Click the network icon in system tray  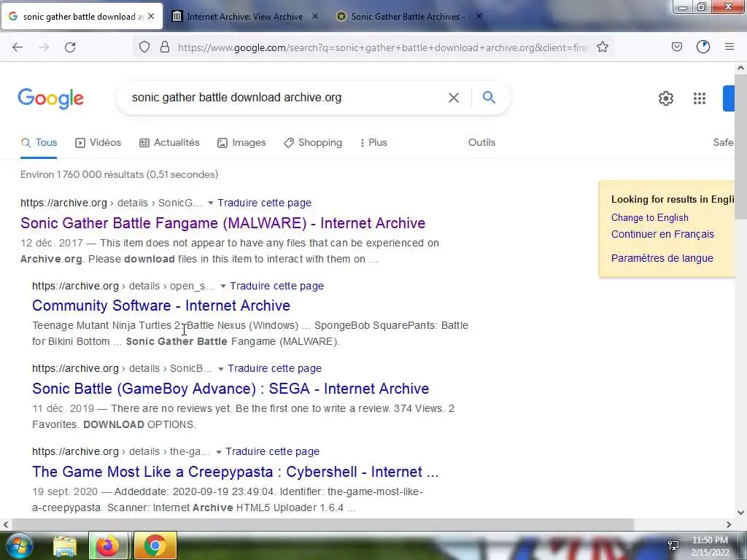pos(673,545)
